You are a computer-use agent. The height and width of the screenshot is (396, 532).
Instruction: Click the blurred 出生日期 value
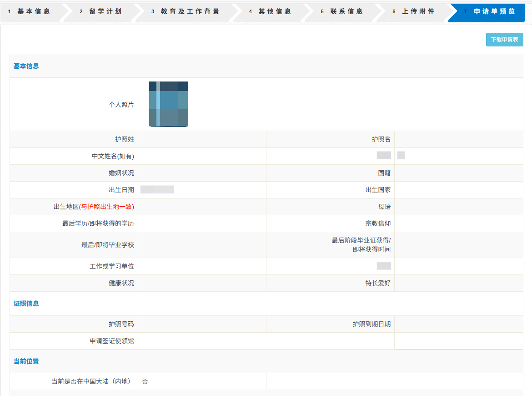click(x=157, y=190)
